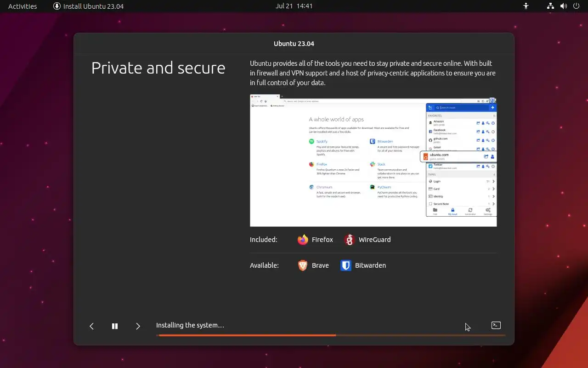This screenshot has width=588, height=368.
Task: Open the accessibility menu icon
Action: click(x=526, y=6)
